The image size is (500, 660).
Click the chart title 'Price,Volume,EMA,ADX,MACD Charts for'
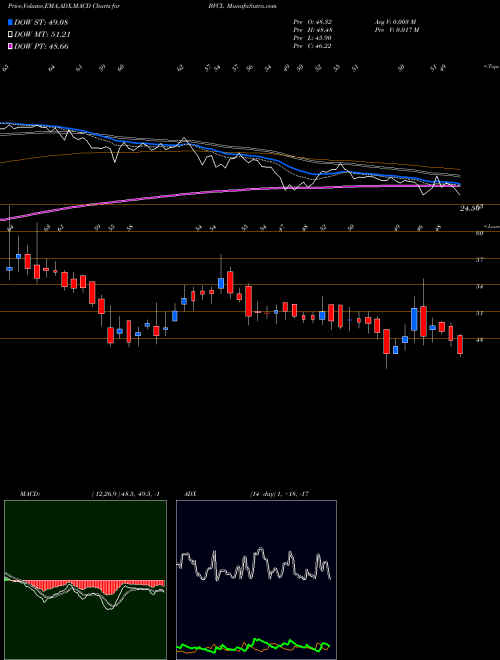pos(64,6)
